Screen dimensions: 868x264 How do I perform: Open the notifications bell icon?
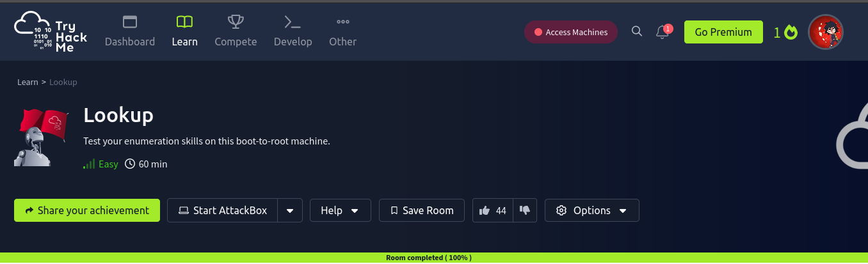point(663,32)
